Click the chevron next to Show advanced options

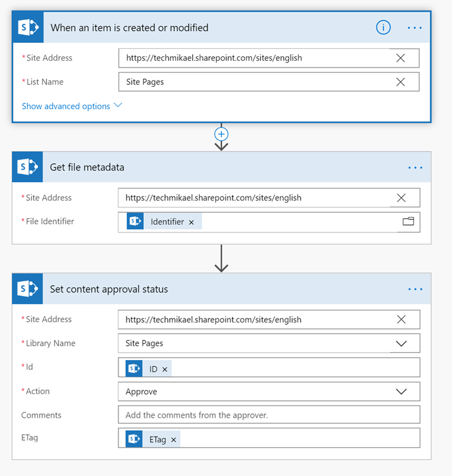point(118,105)
